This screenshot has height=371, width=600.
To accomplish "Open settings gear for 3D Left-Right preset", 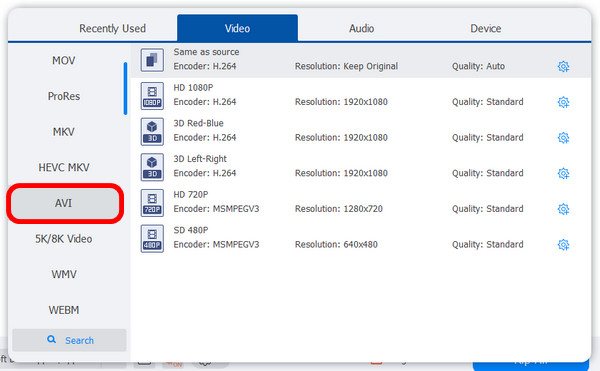I will (x=563, y=173).
